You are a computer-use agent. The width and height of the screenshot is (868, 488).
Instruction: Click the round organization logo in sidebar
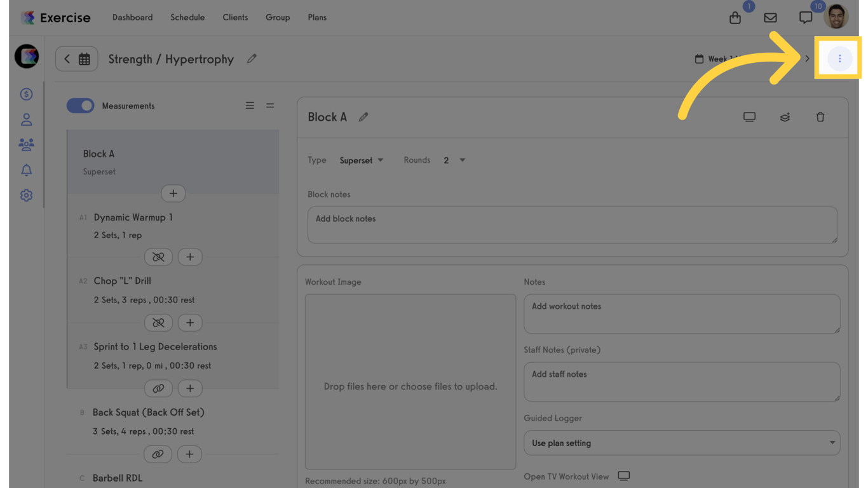click(27, 57)
